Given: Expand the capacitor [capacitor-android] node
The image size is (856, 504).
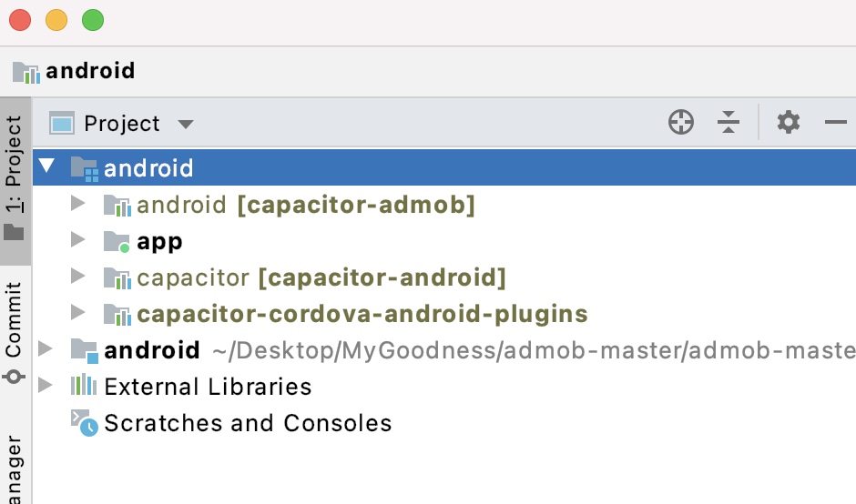Looking at the screenshot, I should (78, 276).
